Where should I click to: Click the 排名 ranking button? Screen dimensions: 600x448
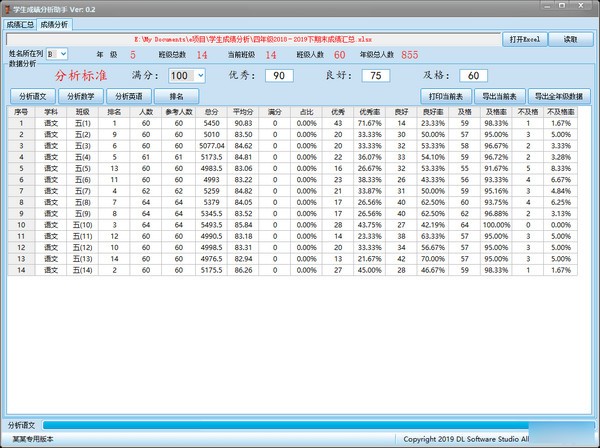click(x=176, y=95)
